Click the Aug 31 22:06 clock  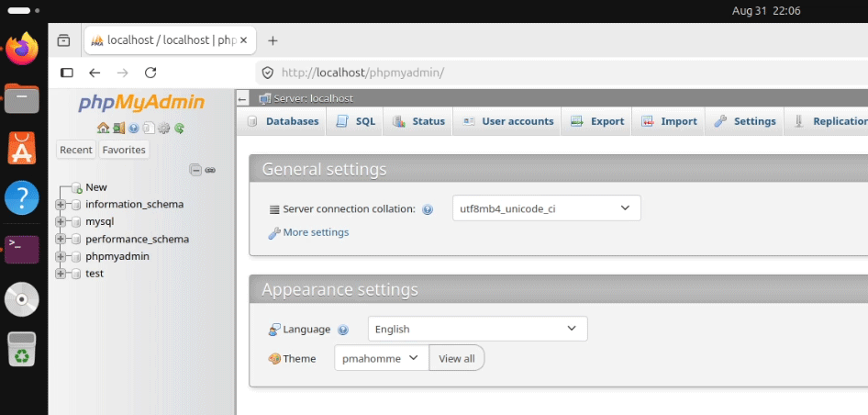point(766,10)
